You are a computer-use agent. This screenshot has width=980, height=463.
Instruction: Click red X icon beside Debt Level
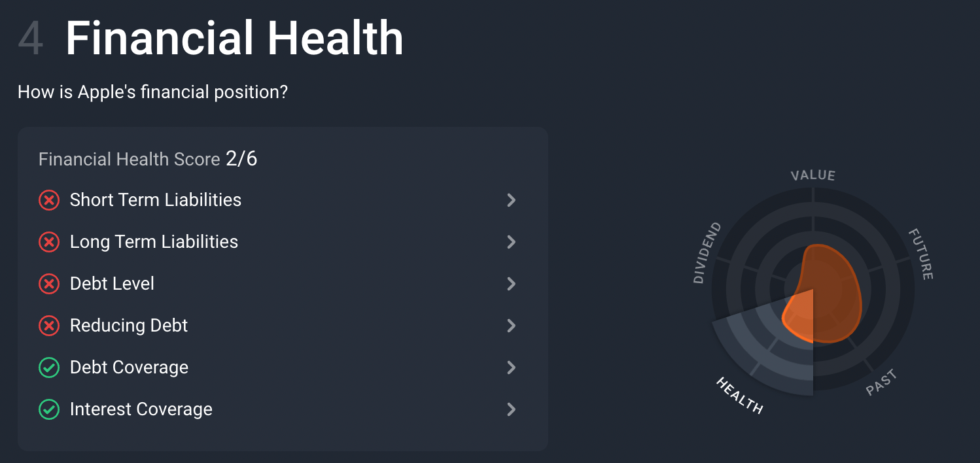49,284
